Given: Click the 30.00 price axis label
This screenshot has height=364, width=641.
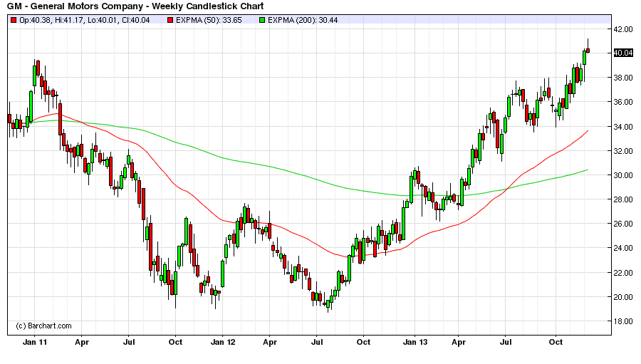Looking at the screenshot, I should coord(623,175).
